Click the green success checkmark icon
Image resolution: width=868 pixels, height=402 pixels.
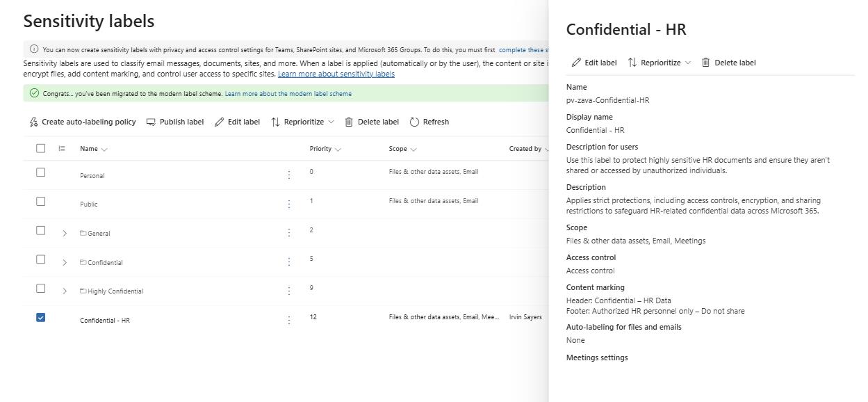tap(34, 93)
